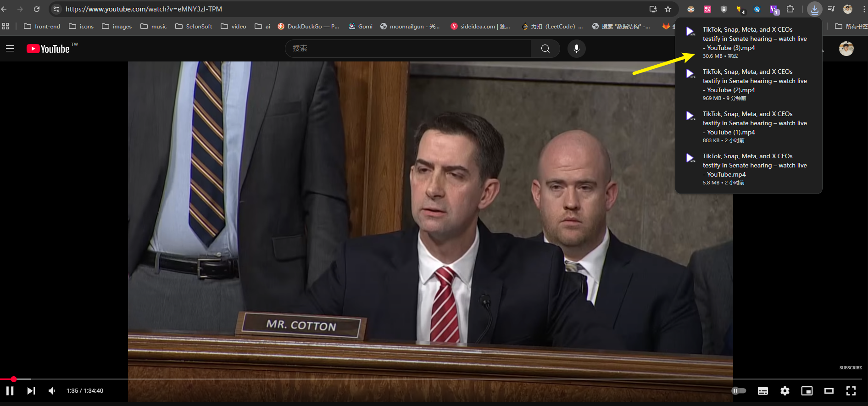This screenshot has width=868, height=406.
Task: Toggle the autoplay switch
Action: click(x=739, y=391)
